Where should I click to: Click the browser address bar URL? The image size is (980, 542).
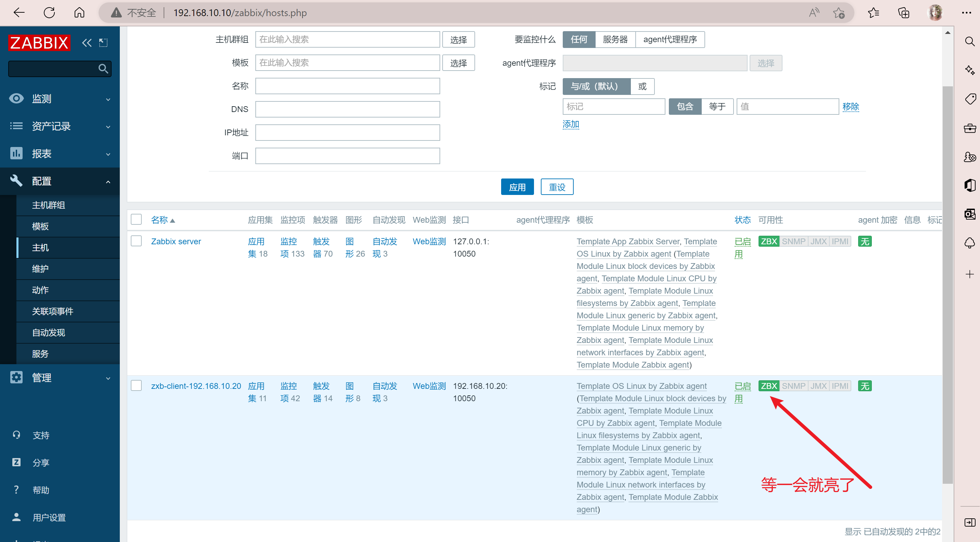240,13
